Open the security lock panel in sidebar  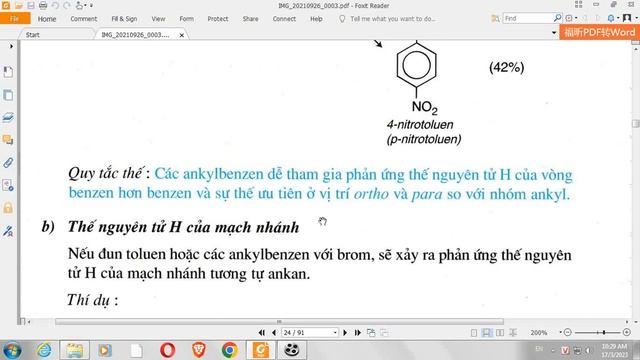[x=8, y=208]
